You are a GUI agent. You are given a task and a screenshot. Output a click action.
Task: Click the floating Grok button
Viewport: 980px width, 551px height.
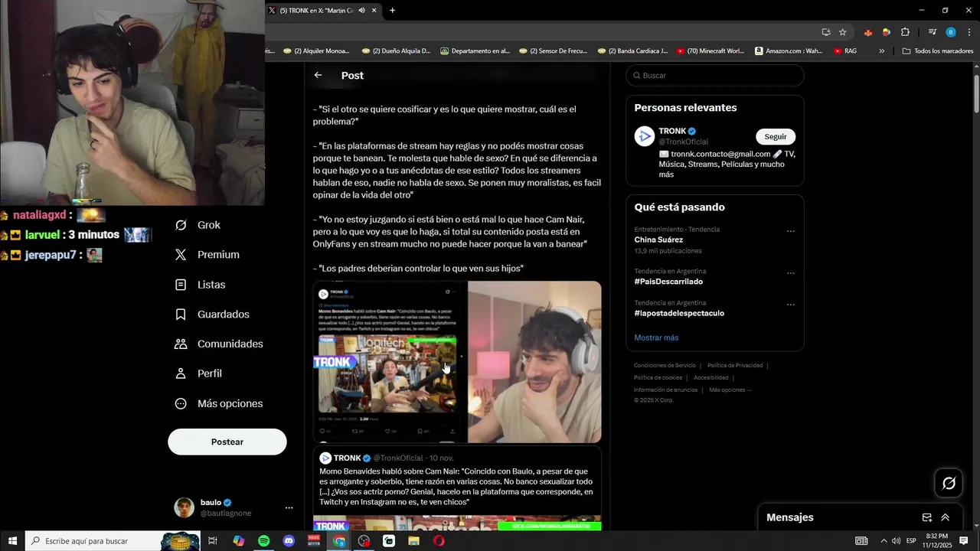(x=949, y=483)
